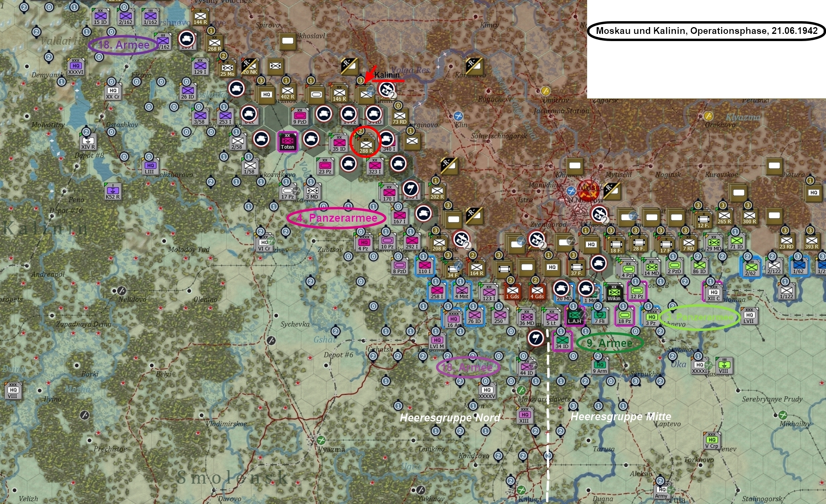Click the Nelidovo town label

(x=132, y=299)
